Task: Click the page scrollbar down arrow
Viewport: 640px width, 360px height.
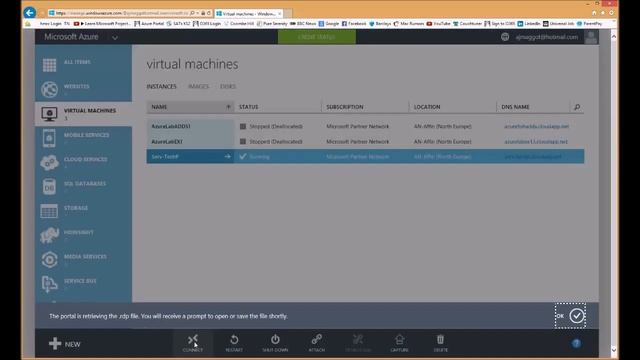Action: point(613,350)
